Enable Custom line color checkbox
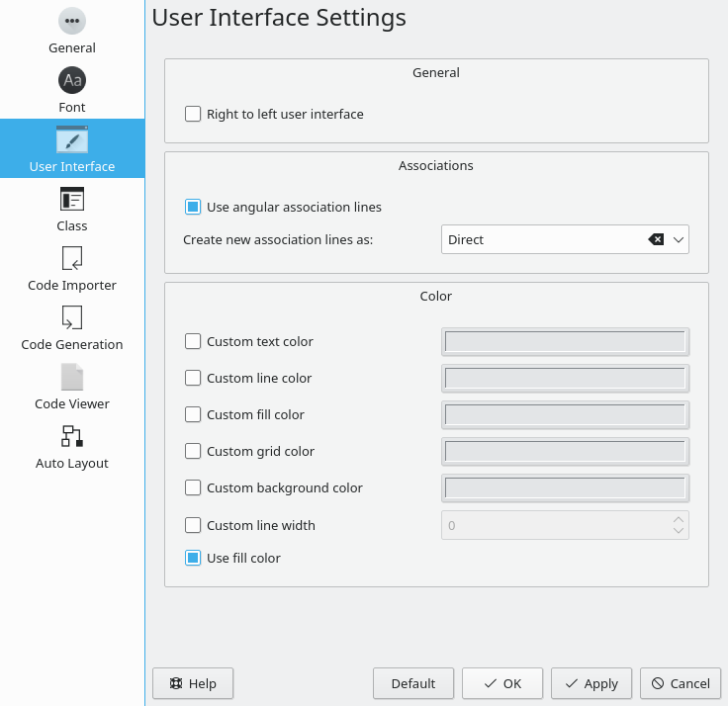 pyautogui.click(x=193, y=378)
